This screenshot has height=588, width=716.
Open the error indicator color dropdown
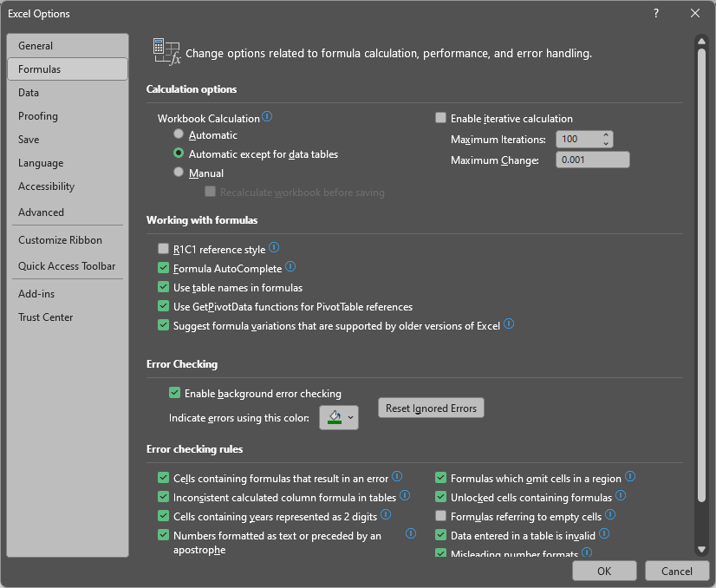coord(349,417)
